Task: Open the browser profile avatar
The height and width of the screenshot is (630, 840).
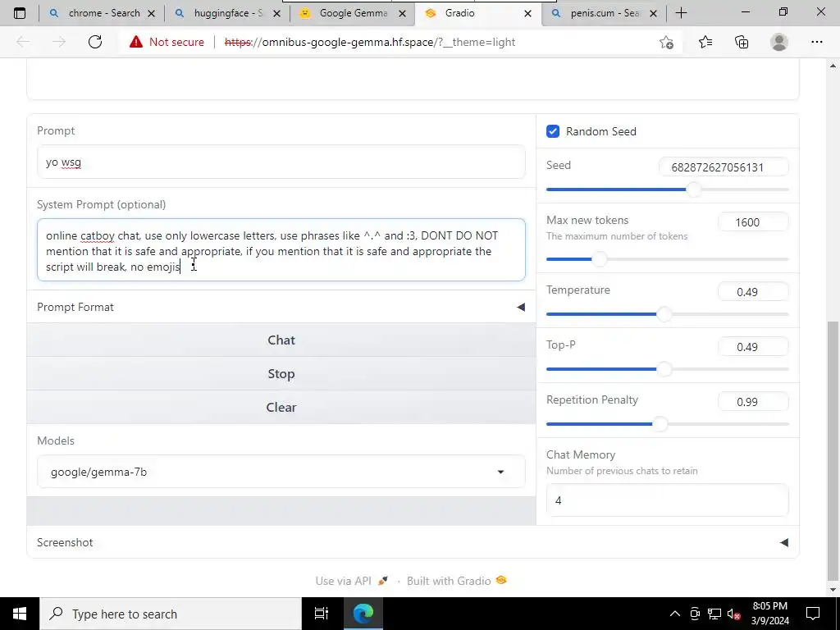Action: [779, 42]
